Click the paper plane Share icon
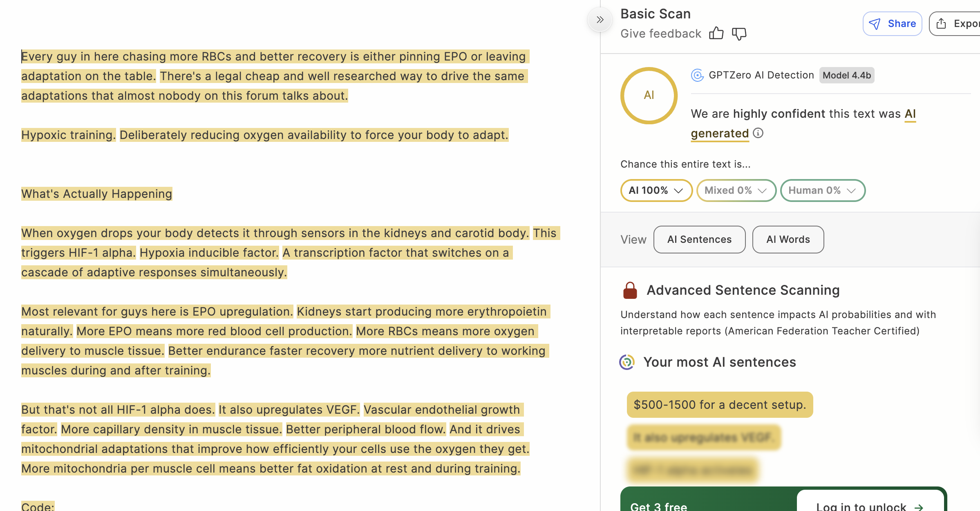 875,24
